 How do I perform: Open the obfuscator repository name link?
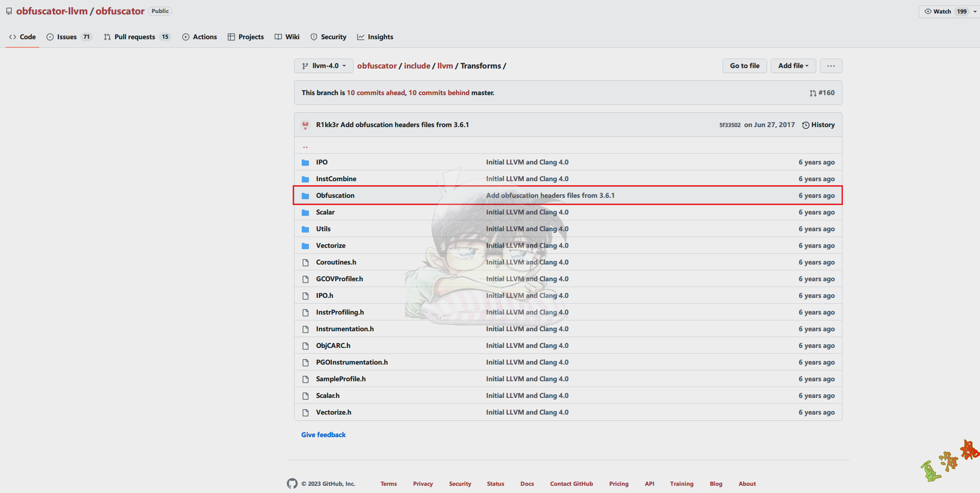coord(120,11)
